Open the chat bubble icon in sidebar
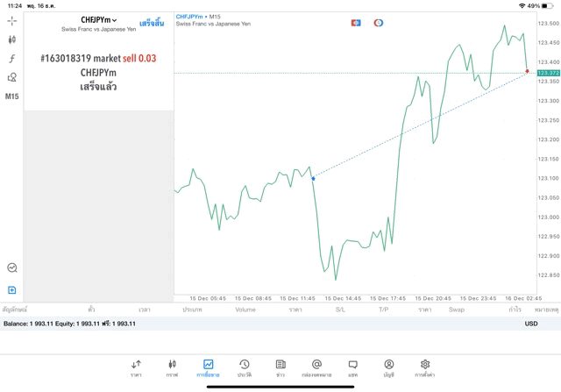This screenshot has width=561, height=392. 12,268
